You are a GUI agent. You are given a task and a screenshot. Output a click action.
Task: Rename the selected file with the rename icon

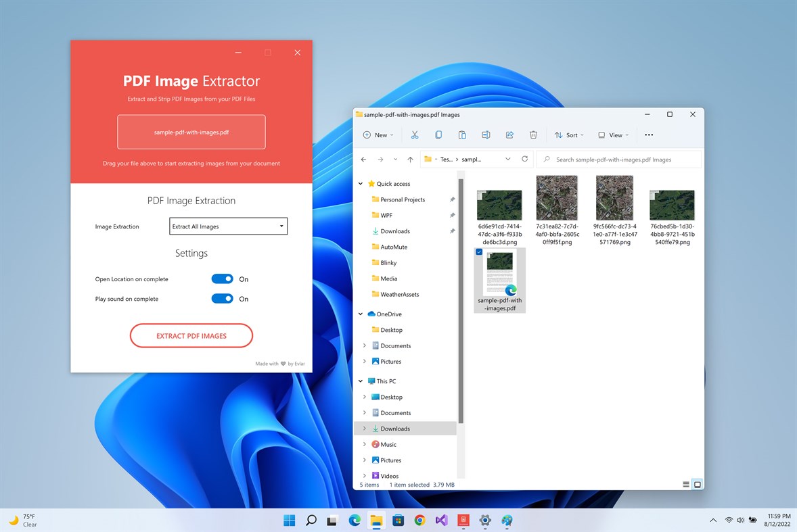[486, 135]
